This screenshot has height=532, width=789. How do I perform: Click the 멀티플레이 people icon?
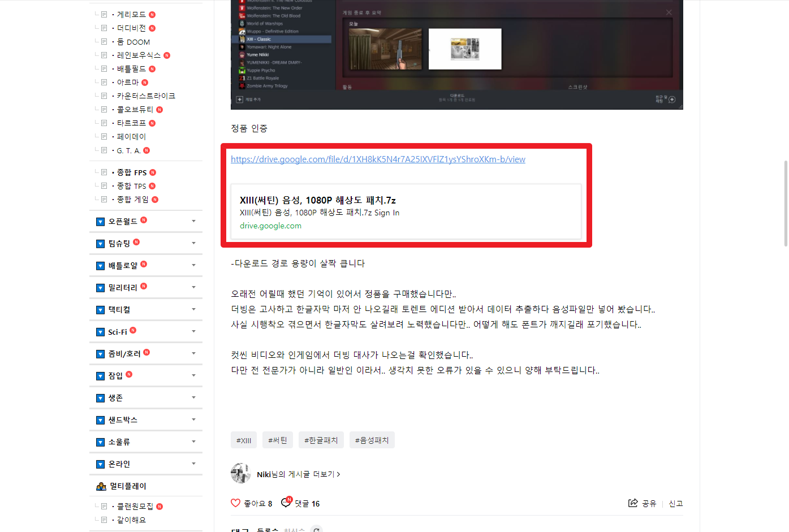point(101,486)
